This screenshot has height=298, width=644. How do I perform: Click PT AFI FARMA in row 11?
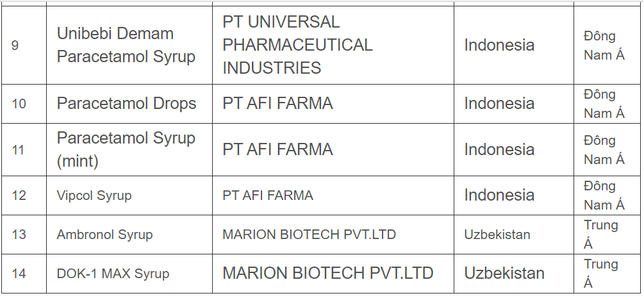pos(277,149)
